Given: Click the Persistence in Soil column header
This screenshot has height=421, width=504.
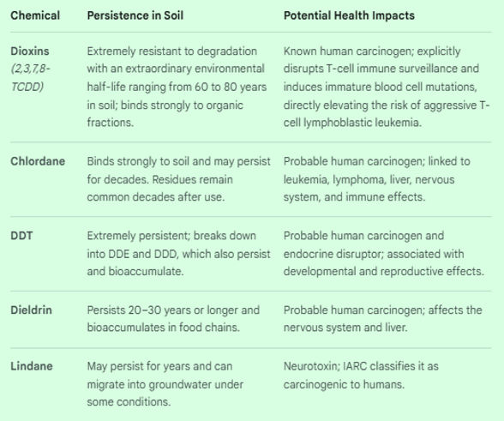Looking at the screenshot, I should pyautogui.click(x=135, y=15).
